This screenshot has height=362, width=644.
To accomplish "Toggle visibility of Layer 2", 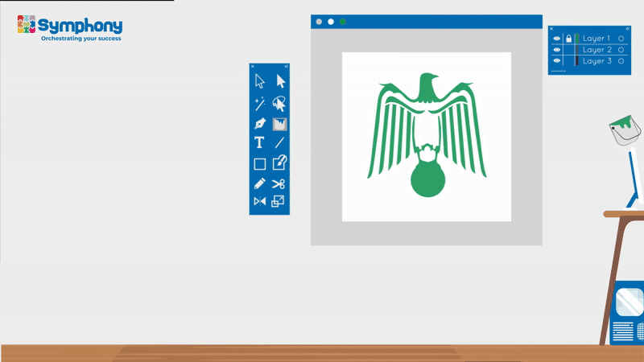I will [x=556, y=50].
